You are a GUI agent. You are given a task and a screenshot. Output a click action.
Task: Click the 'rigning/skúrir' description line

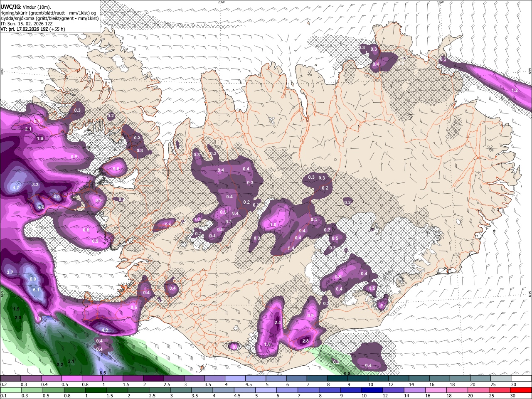pos(48,12)
